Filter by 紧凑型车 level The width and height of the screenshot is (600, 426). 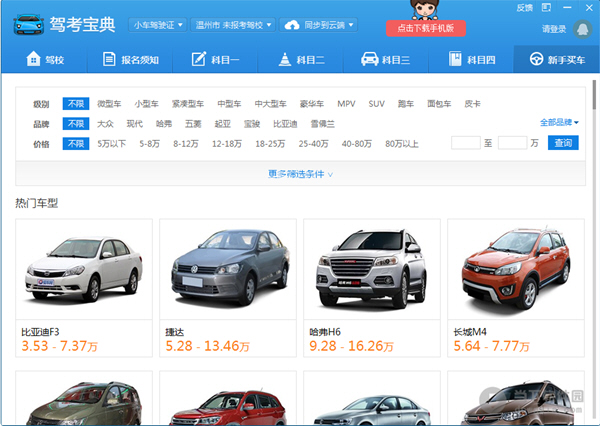188,103
